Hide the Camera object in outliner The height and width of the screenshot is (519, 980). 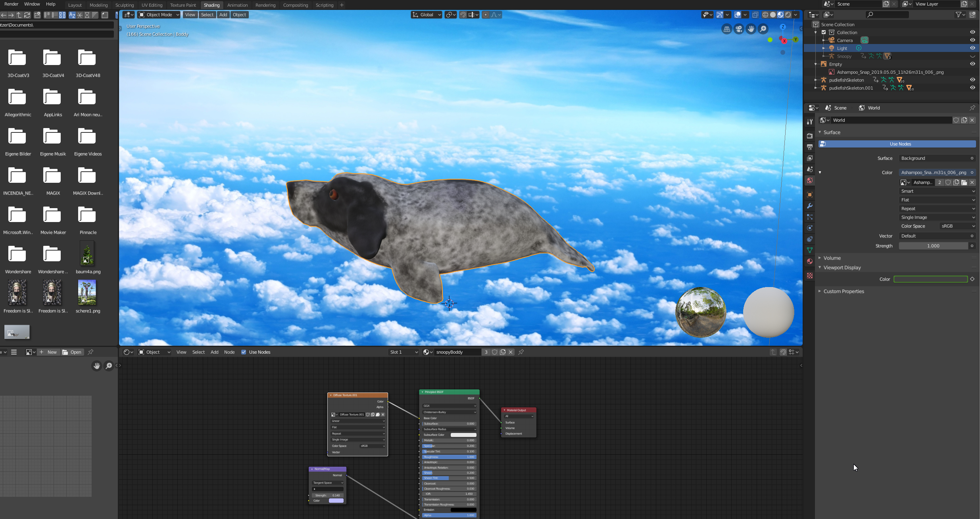point(972,40)
